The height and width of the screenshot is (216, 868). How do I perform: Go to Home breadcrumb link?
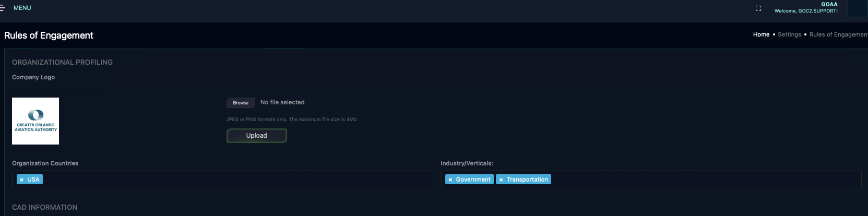pos(761,34)
